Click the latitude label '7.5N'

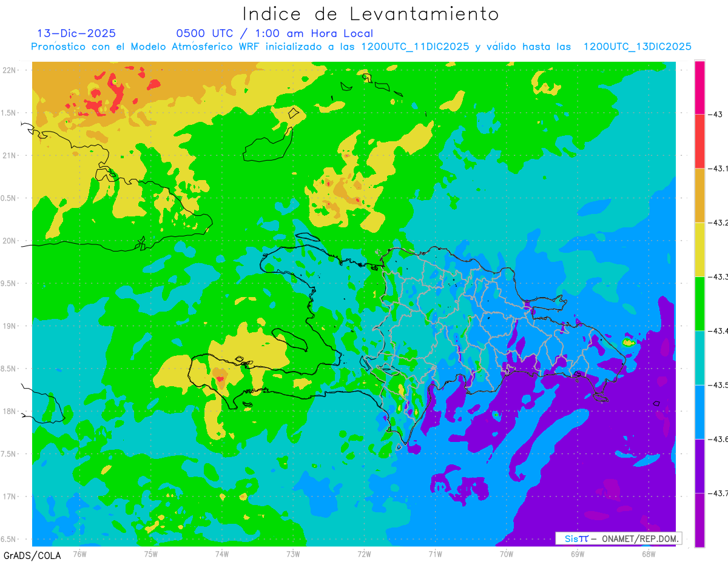9,454
